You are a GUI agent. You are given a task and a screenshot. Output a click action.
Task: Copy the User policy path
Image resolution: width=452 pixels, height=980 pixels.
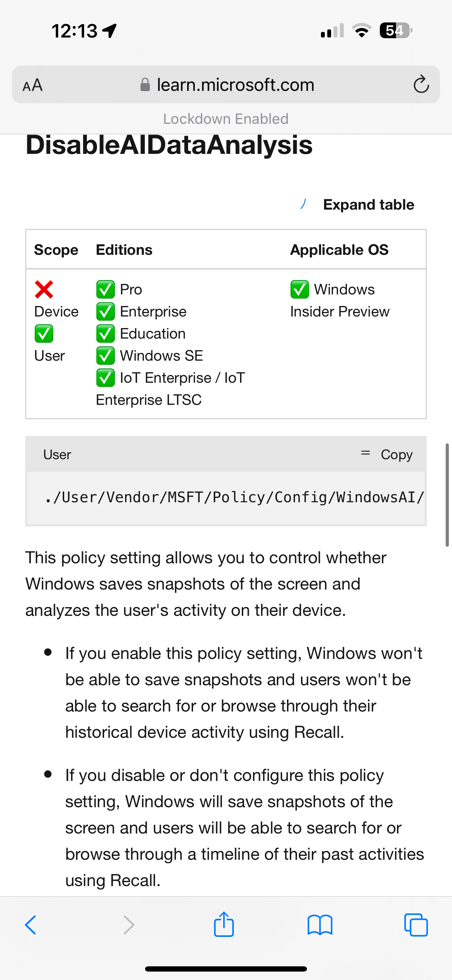coord(396,455)
